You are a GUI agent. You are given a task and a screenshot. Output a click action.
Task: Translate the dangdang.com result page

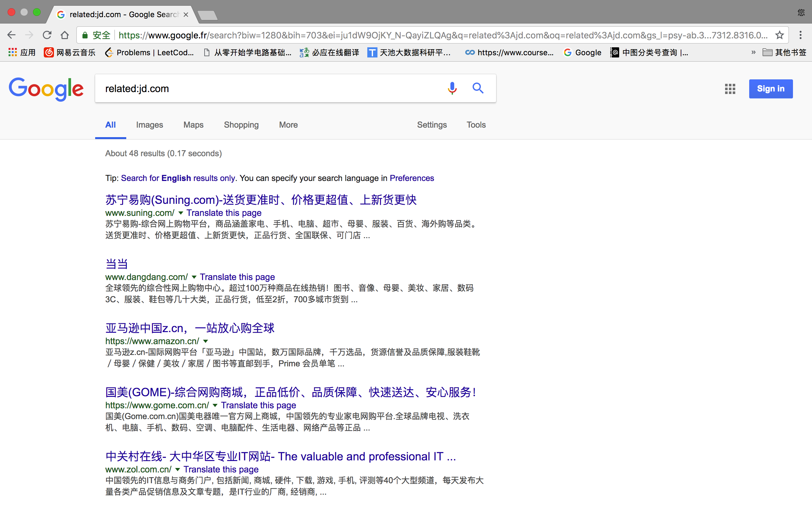coord(237,277)
